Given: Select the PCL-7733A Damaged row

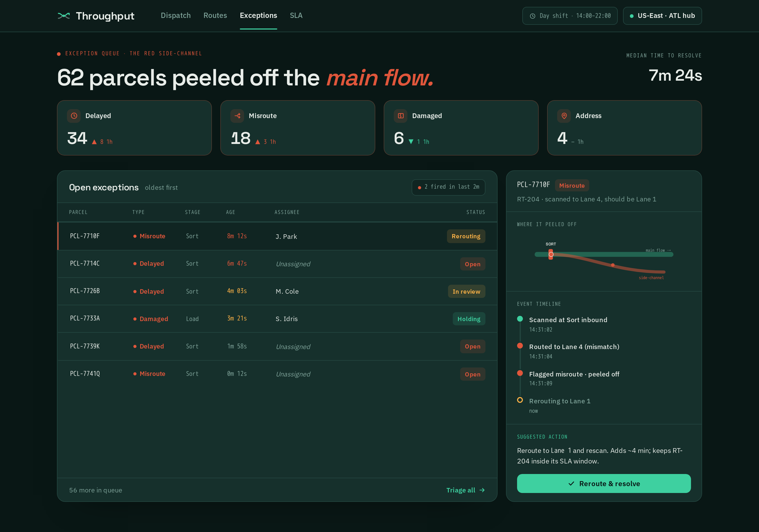Looking at the screenshot, I should pos(277,319).
